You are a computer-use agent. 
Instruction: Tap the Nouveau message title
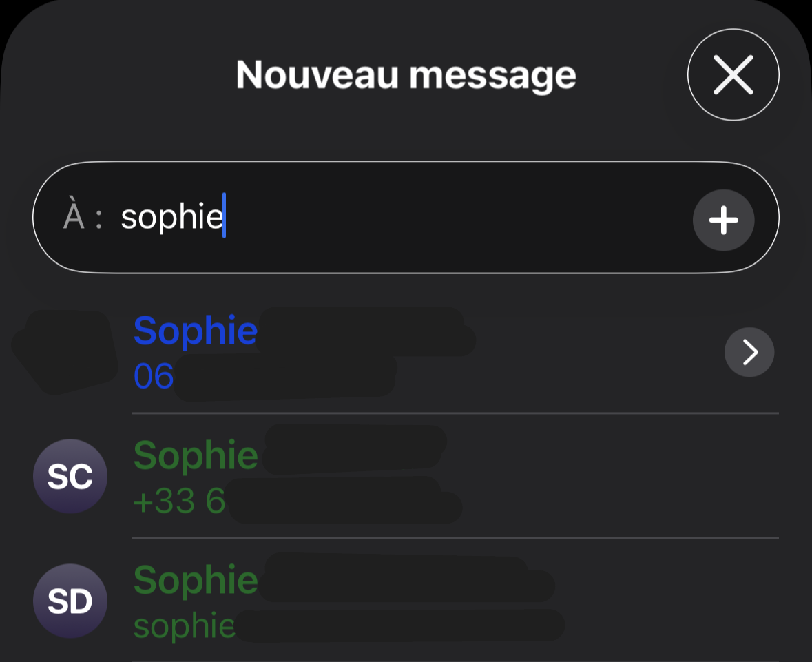click(x=406, y=74)
